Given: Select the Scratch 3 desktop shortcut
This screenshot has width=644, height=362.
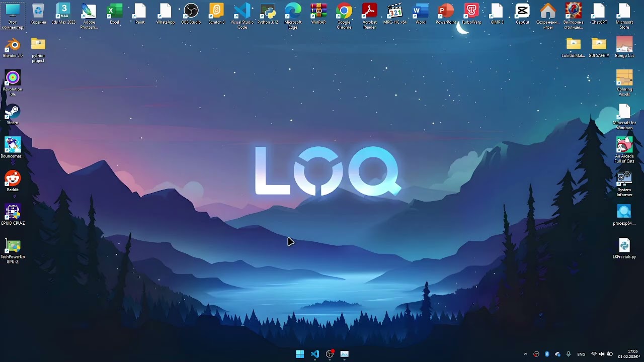Looking at the screenshot, I should (216, 14).
